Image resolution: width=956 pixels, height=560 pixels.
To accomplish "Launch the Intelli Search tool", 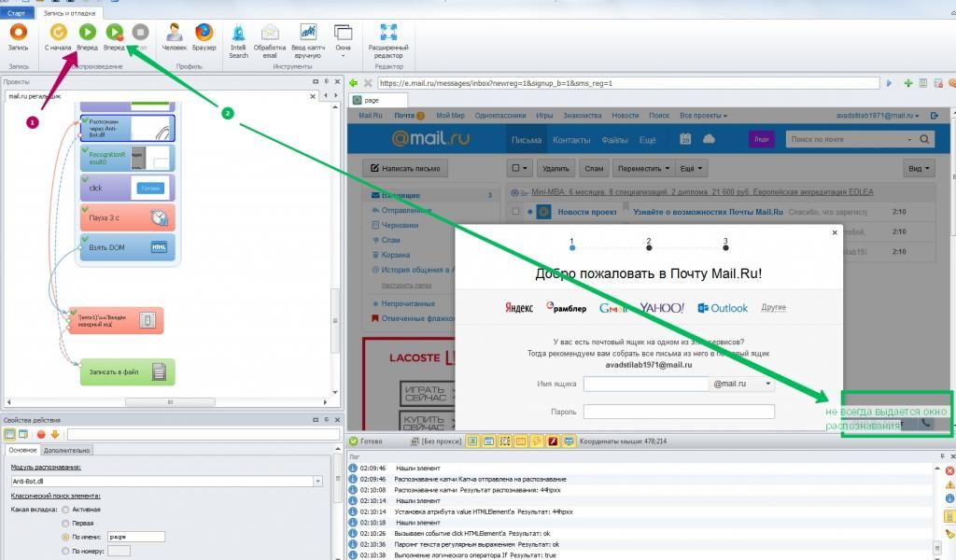I will pyautogui.click(x=238, y=41).
